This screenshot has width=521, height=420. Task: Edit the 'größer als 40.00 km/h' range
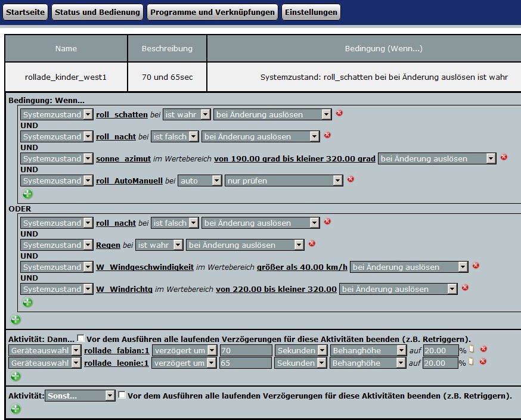pos(302,267)
